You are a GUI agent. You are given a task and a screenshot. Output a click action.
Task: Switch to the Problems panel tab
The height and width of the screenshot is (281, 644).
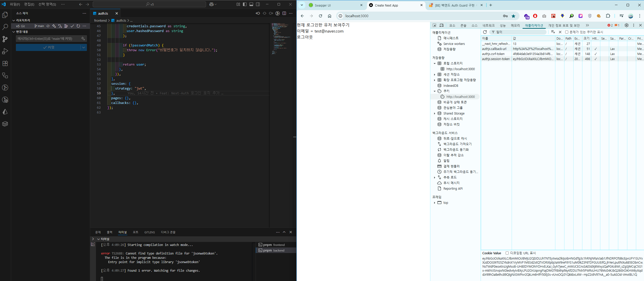point(98,232)
